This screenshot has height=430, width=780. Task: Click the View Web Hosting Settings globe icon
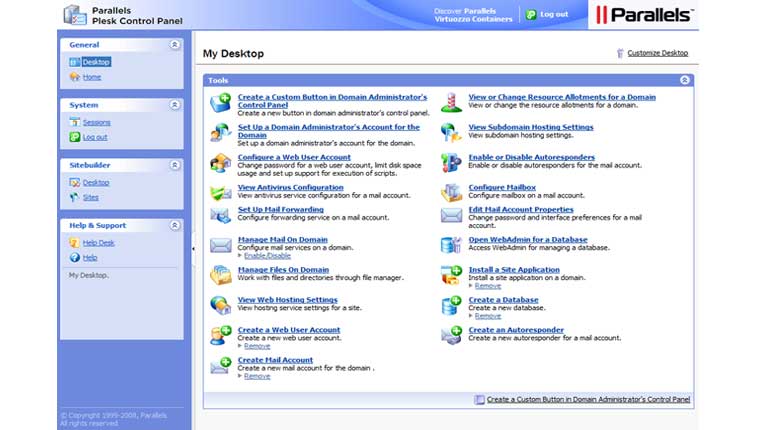(x=220, y=305)
